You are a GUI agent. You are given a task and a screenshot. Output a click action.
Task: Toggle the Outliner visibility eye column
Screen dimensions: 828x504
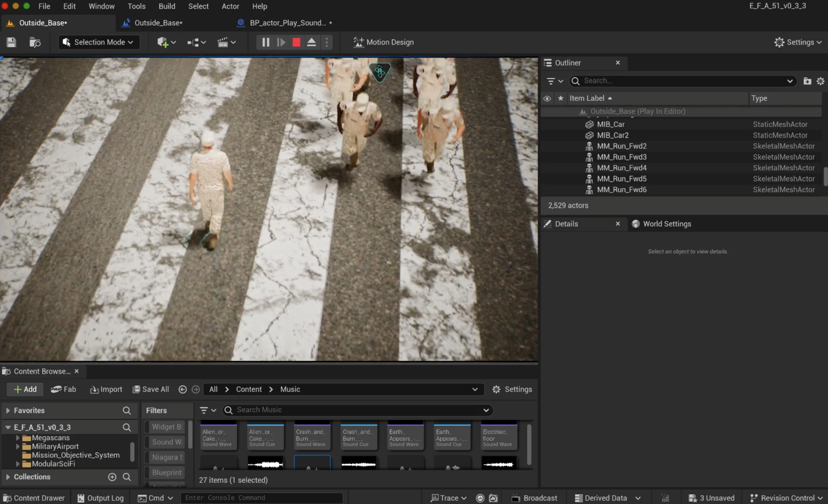(547, 98)
